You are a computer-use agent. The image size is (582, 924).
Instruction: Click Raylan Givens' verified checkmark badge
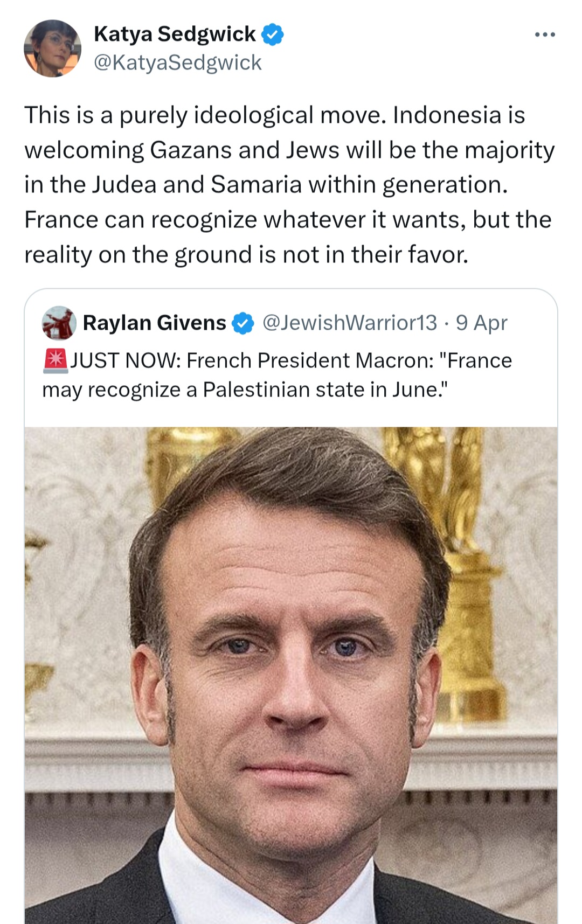(x=243, y=323)
